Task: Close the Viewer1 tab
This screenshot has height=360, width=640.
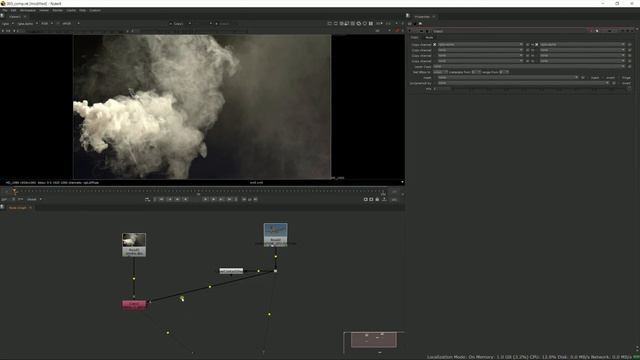Action: [25, 17]
